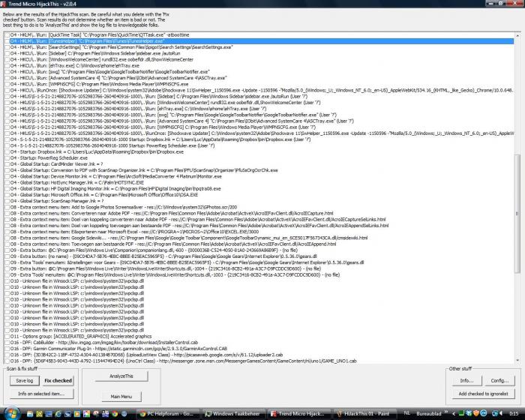Check O16 DPF CabBuilder entry checkbox
This screenshot has width=525, height=420.
7,342
